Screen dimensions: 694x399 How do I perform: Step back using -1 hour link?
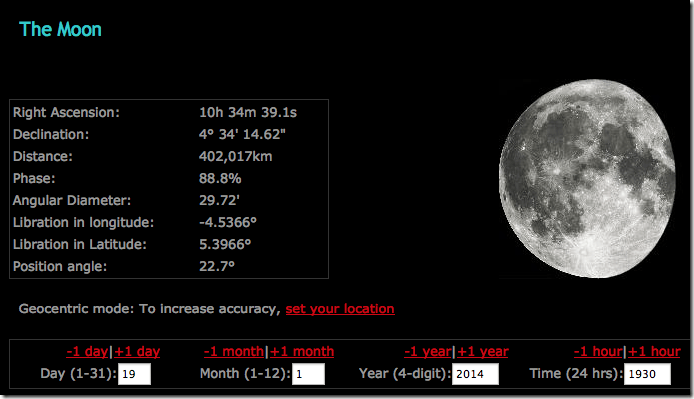pyautogui.click(x=598, y=352)
